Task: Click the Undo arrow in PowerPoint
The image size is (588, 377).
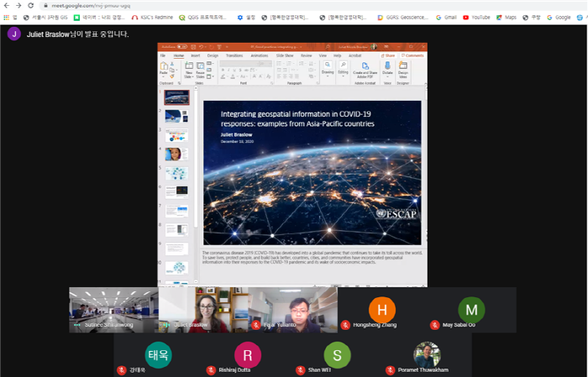Action: coord(201,46)
